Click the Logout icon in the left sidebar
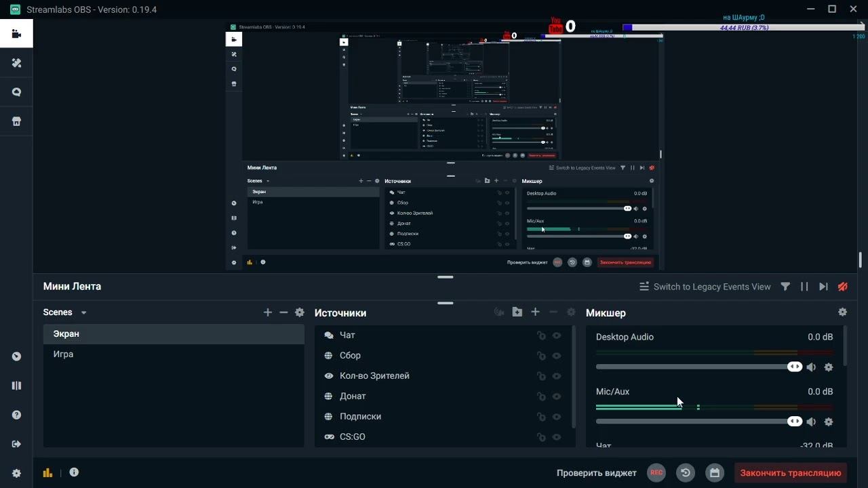This screenshot has width=868, height=488. pos(16,444)
